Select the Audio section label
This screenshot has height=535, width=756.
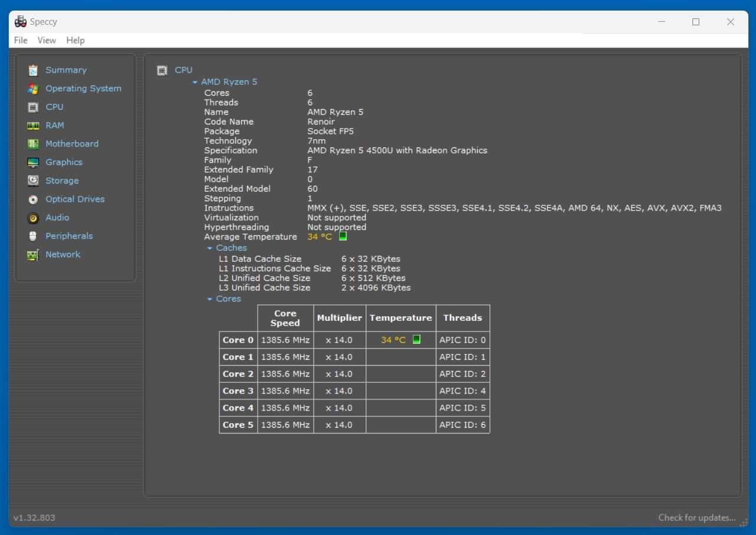click(x=57, y=217)
